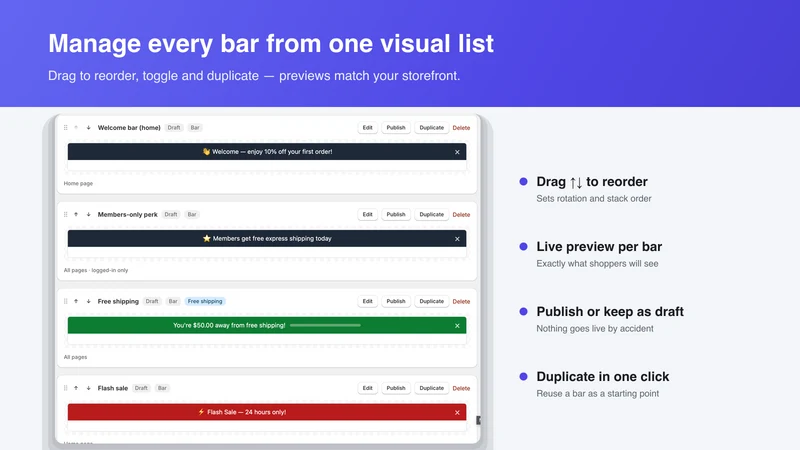
Task: Grab the drag handle for Welcome bar (home)
Action: [x=65, y=128]
